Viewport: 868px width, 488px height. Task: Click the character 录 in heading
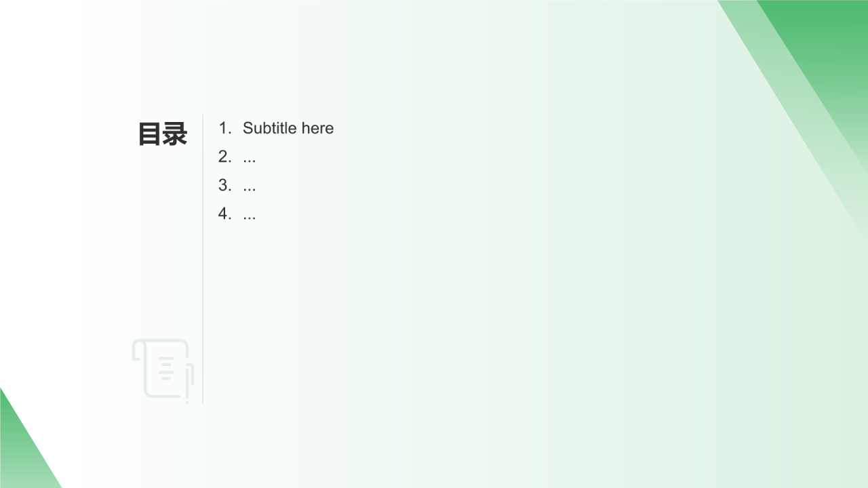pyautogui.click(x=175, y=134)
